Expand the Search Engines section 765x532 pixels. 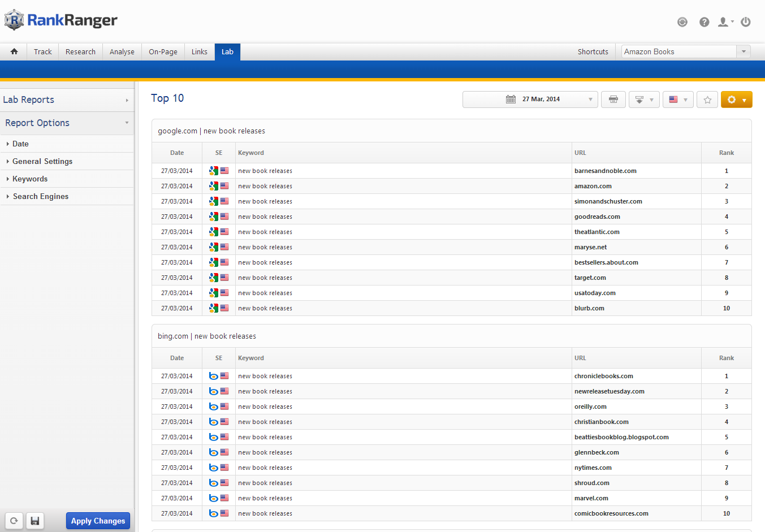coord(41,196)
